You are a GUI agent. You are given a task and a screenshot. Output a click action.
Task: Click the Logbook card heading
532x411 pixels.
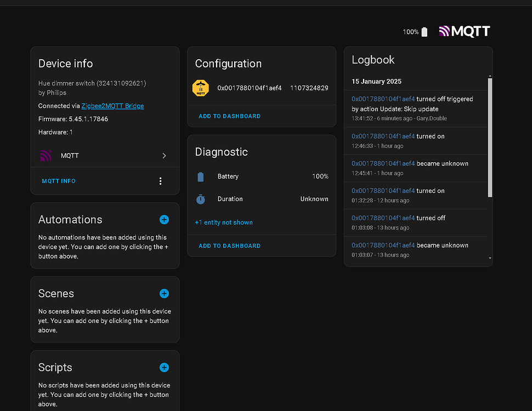pos(373,60)
